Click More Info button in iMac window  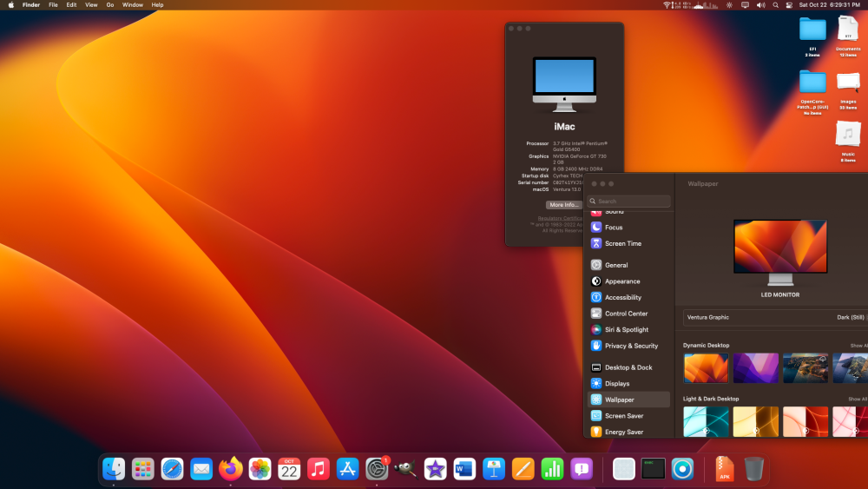coord(563,204)
